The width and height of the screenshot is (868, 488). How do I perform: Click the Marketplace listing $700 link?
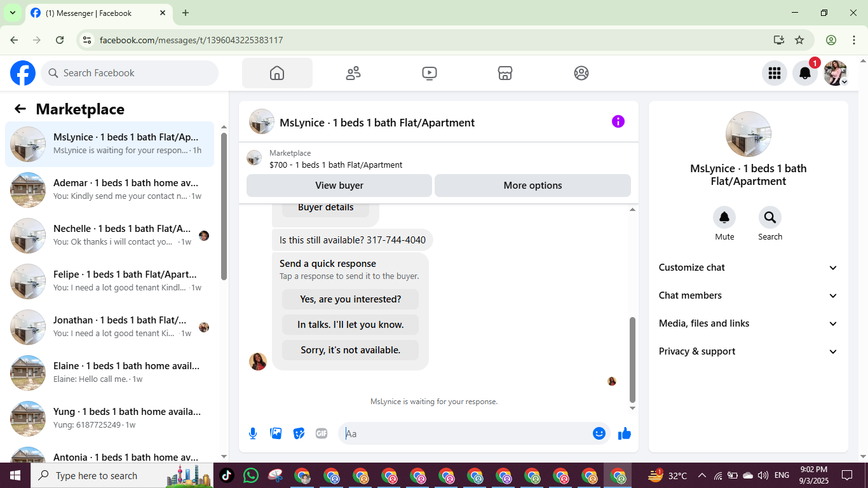(336, 165)
